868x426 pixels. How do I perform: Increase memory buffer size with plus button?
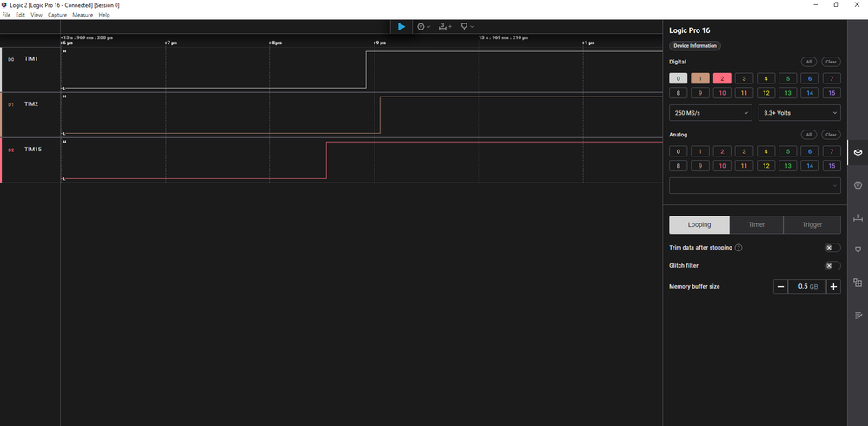coord(833,286)
